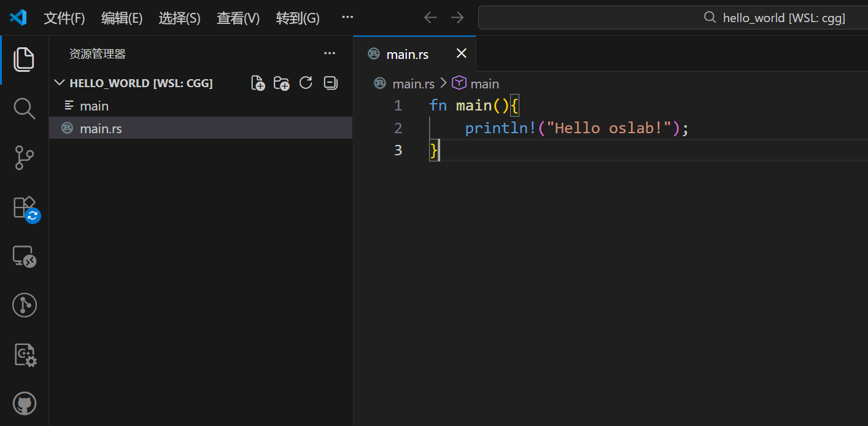The image size is (868, 426).
Task: Open the 查看(V) menu
Action: pyautogui.click(x=238, y=18)
